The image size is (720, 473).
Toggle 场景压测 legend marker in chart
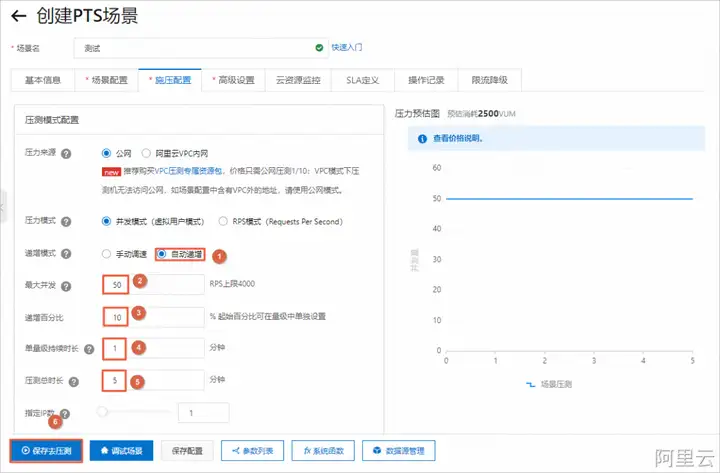click(530, 384)
